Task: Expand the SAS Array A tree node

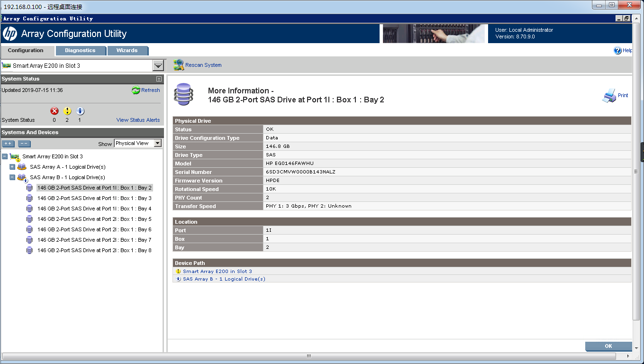Action: pyautogui.click(x=12, y=167)
